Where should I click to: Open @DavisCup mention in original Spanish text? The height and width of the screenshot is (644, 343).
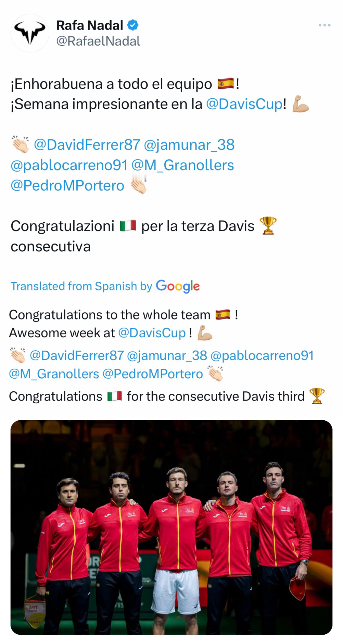pos(244,104)
